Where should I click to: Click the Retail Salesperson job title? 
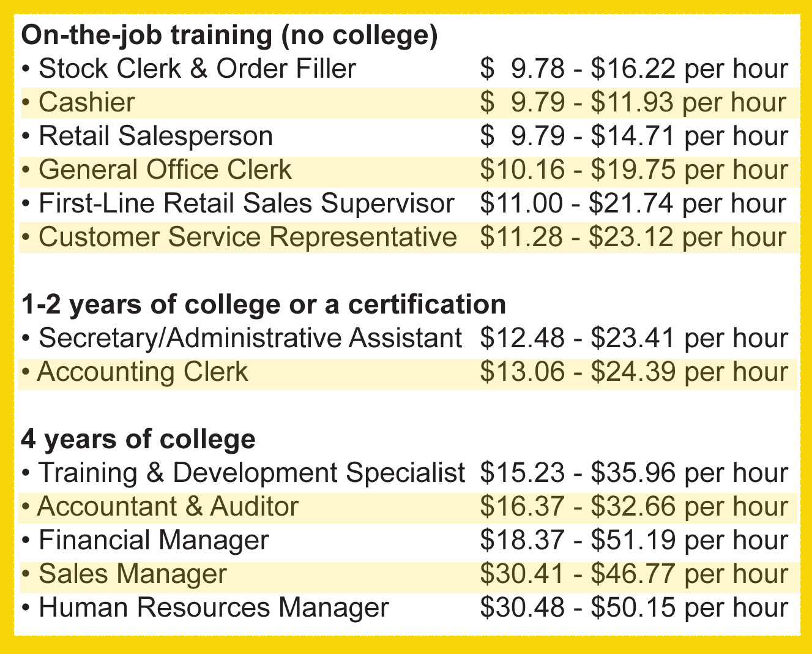tap(155, 136)
